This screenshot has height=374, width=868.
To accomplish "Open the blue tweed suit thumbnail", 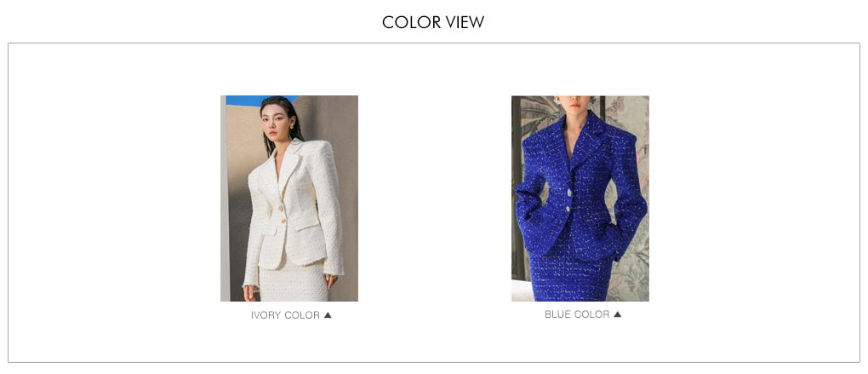I will click(x=580, y=199).
